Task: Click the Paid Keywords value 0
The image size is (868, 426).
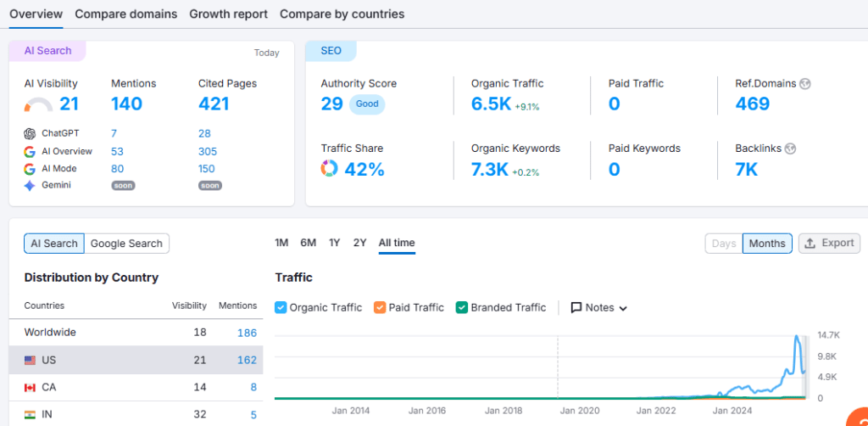Action: pyautogui.click(x=614, y=169)
